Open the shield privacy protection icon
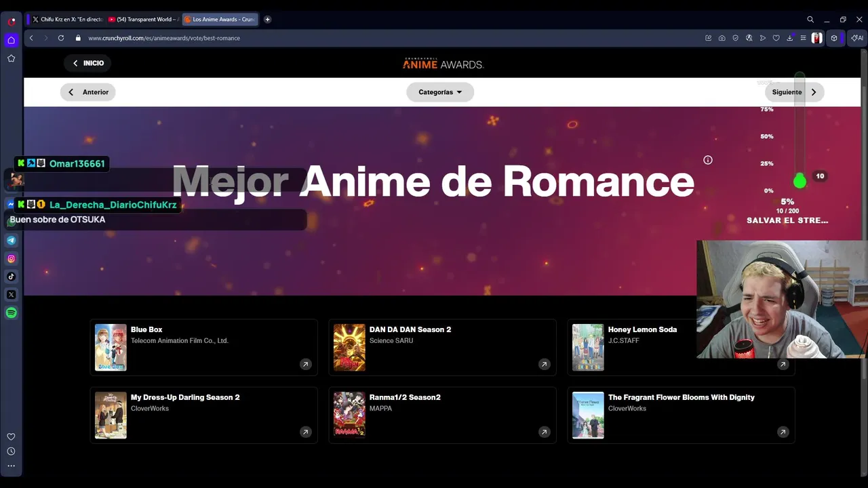 [736, 38]
